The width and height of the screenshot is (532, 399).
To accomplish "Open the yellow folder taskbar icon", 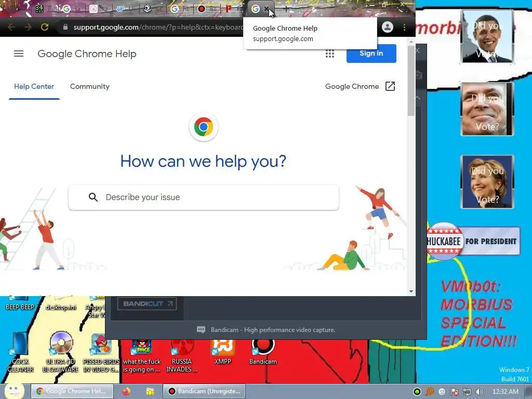I will pyautogui.click(x=150, y=391).
